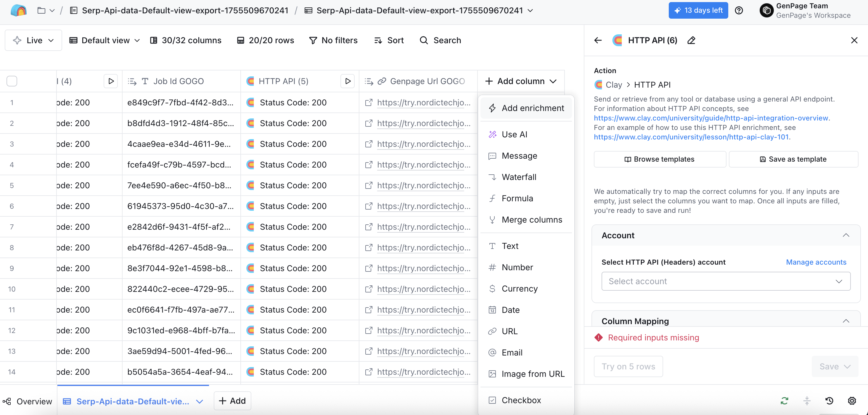Choose Use AI from menu
The image size is (868, 415).
coord(526,134)
